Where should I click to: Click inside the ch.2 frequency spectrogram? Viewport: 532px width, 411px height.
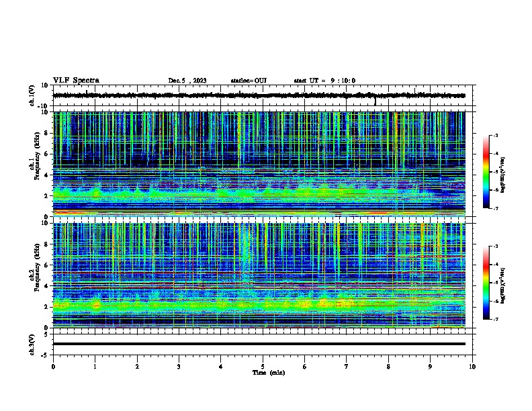(259, 275)
